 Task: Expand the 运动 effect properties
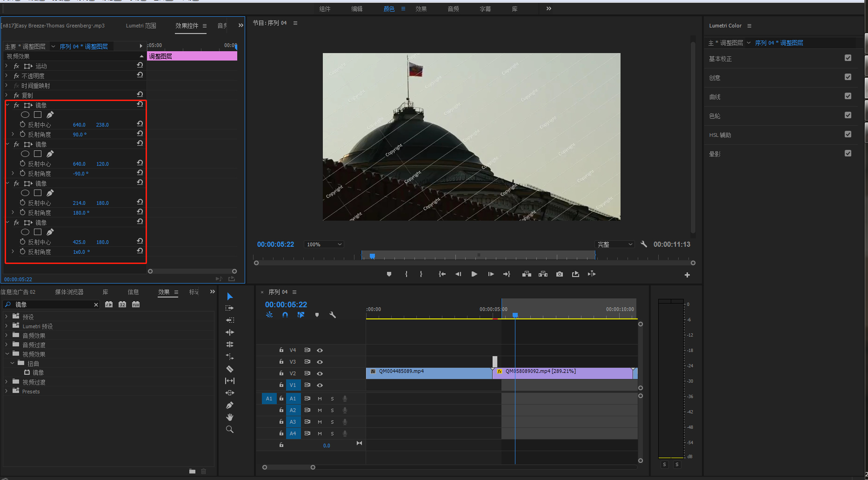click(6, 66)
